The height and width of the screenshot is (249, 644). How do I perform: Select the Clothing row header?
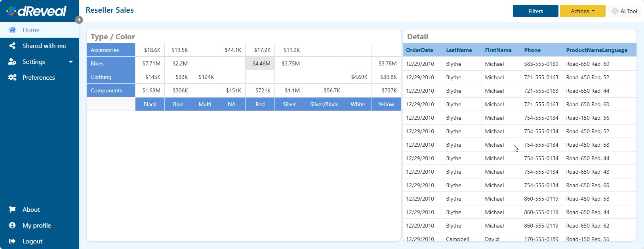coord(111,77)
